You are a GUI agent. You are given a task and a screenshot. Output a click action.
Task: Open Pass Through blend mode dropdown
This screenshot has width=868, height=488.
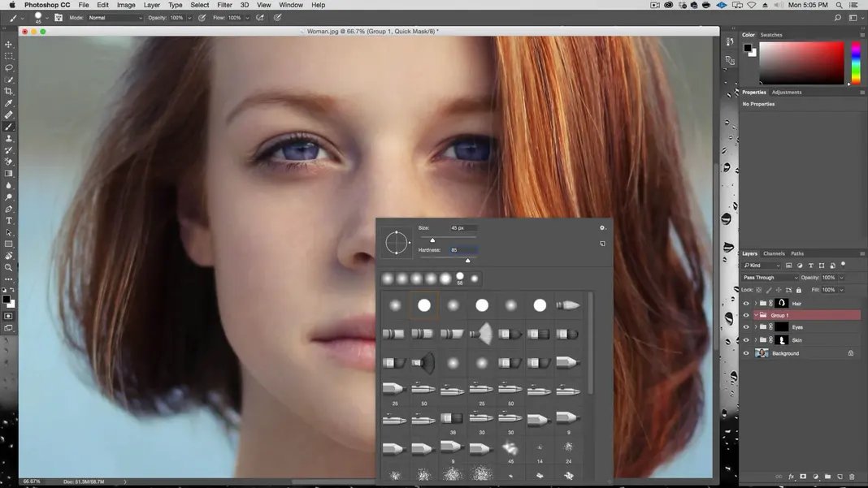pos(770,278)
